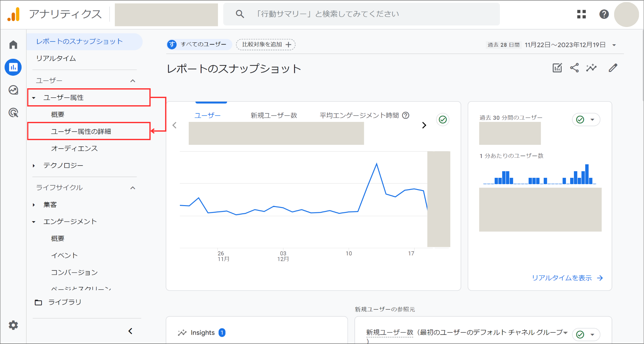Screen dimensions: 644x344
Task: Click the green check status on user chart card
Action: tap(443, 119)
